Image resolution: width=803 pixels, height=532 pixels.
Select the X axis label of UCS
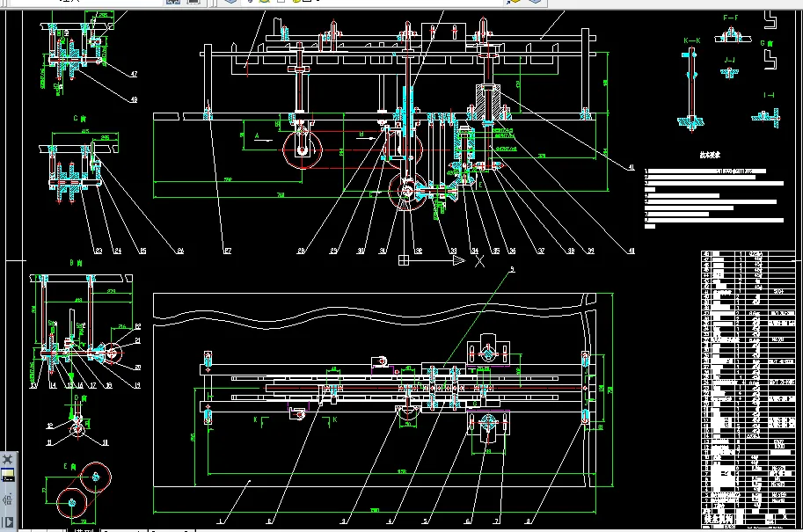(x=479, y=261)
